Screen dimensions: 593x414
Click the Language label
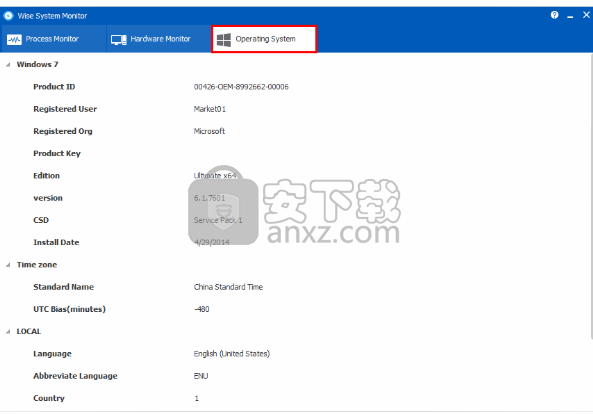pos(52,354)
